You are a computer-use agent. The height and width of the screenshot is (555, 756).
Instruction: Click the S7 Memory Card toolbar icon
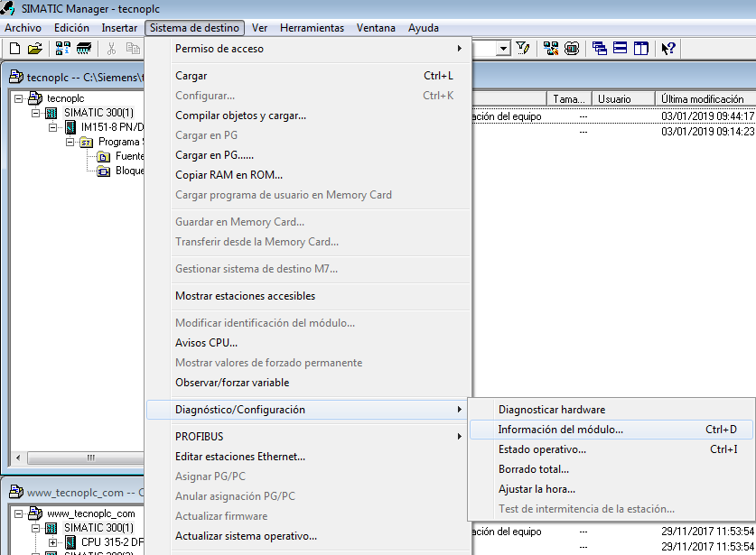point(84,48)
